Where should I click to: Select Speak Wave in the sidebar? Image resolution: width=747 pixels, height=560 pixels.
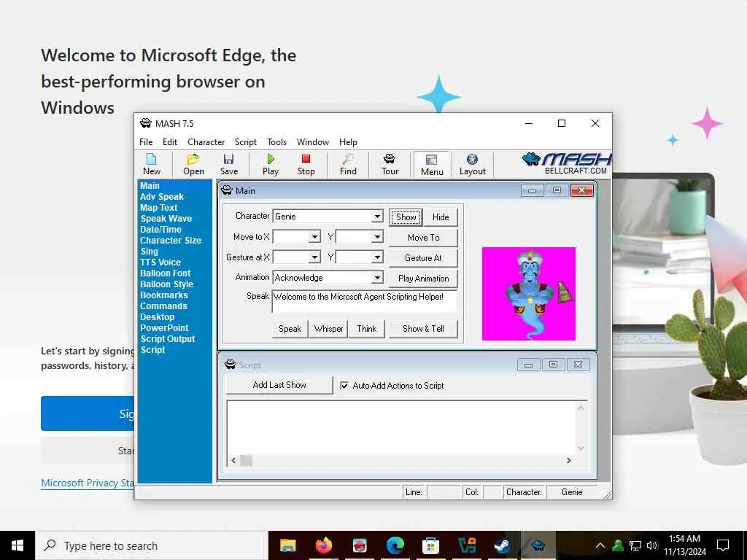pyautogui.click(x=166, y=219)
